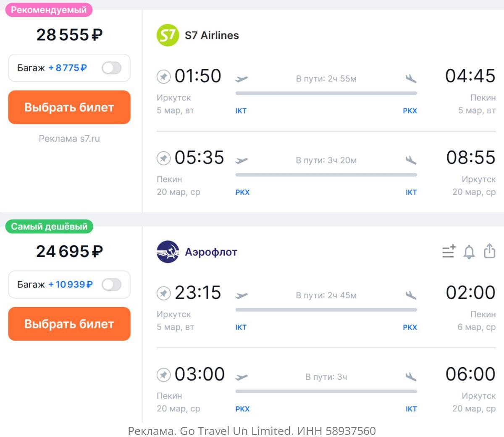Click the bell price alert icon
Viewport: 504px width, 437px height.
tap(469, 252)
